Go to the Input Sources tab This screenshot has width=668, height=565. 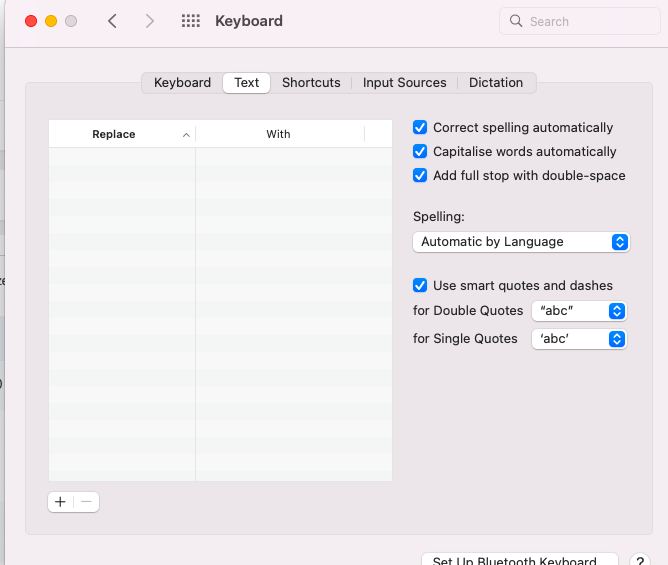coord(404,82)
